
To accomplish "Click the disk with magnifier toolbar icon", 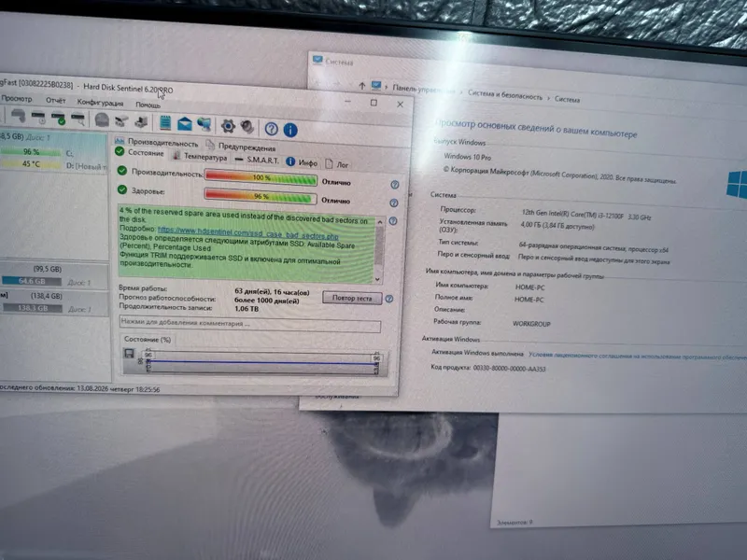I will [78, 119].
